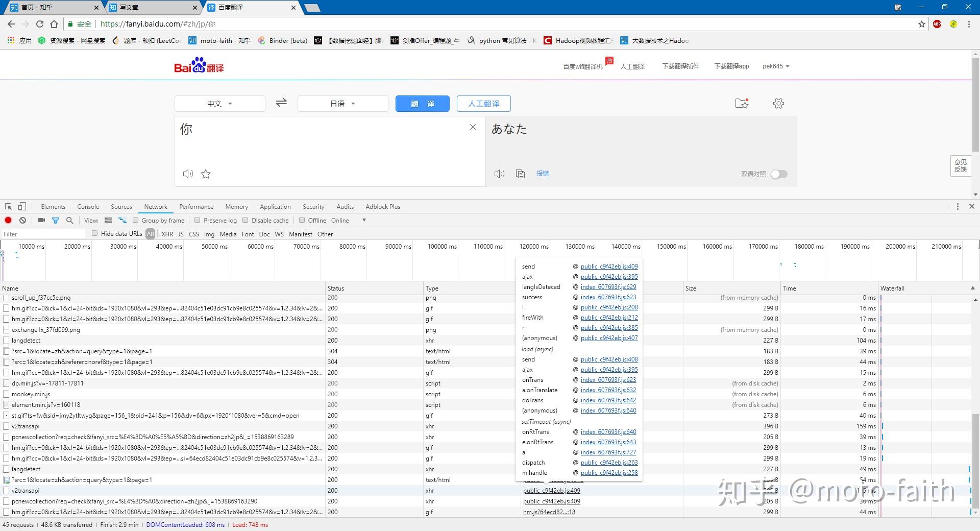
Task: Open 下载翻译插件 header link
Action: 680,66
